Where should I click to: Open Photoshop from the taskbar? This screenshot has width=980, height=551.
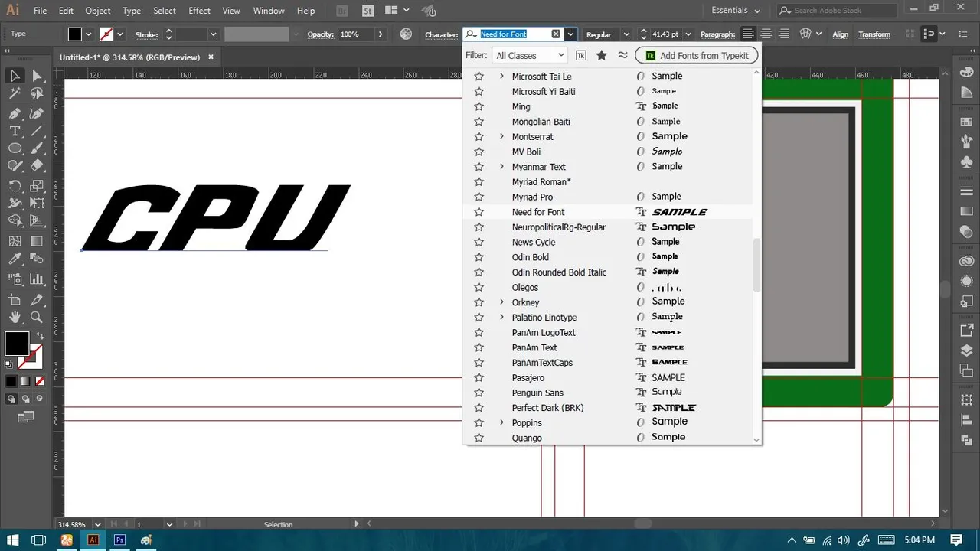tap(119, 540)
